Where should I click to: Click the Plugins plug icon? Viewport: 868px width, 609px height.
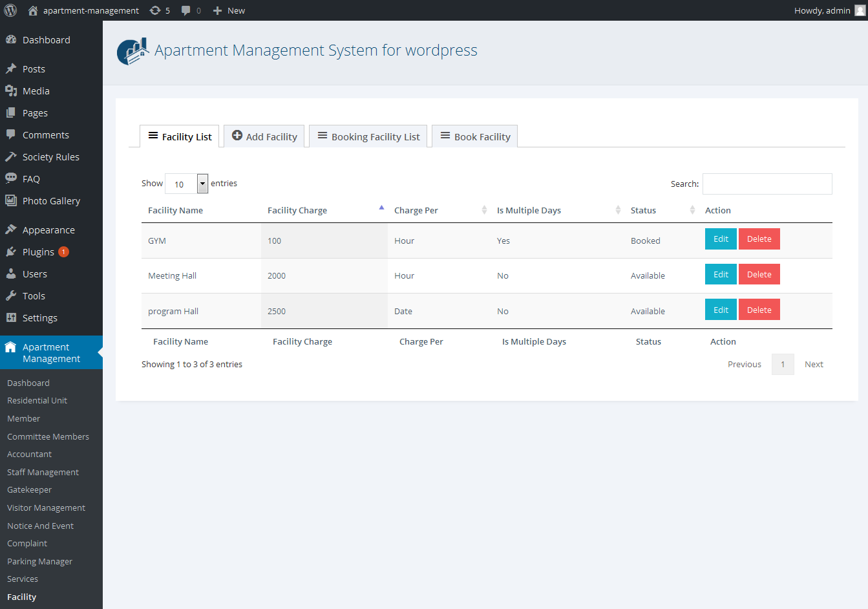tap(11, 251)
